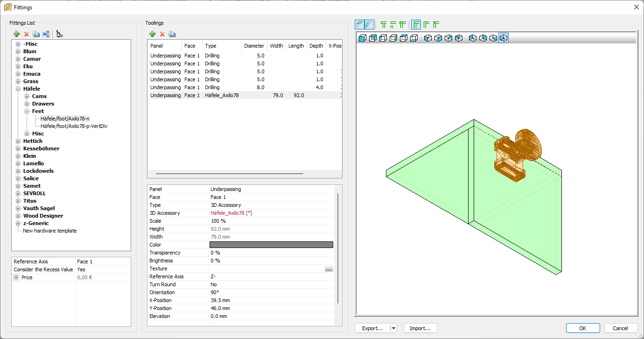Delete selected fitting with red X
This screenshot has height=339, width=644.
point(27,34)
